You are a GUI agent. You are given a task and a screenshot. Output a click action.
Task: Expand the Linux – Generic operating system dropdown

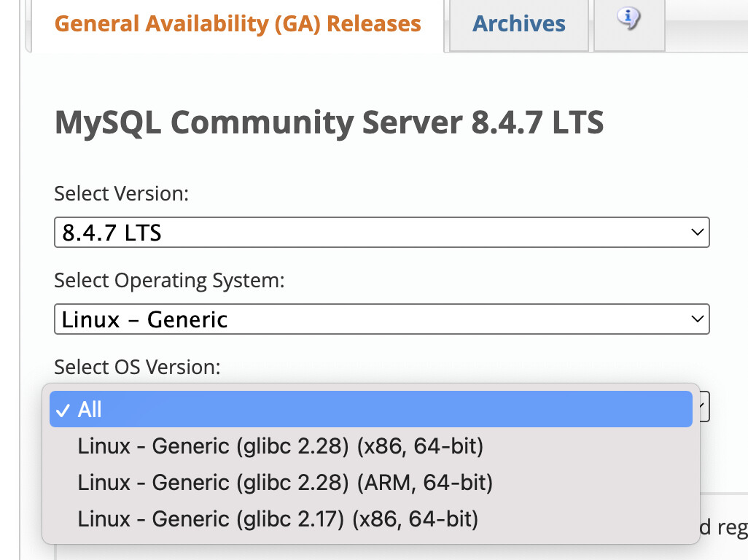[381, 319]
